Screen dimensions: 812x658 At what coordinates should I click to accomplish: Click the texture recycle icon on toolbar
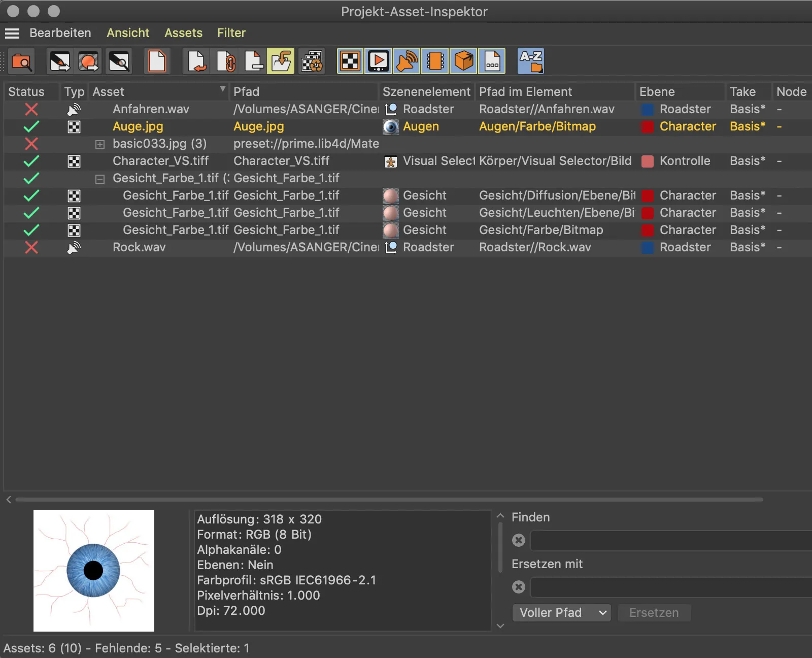312,61
